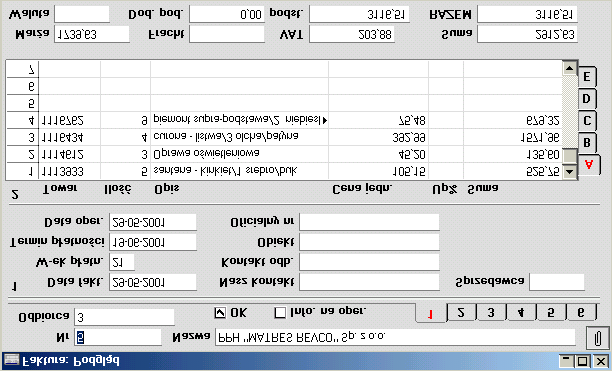Switch to page tab 4
This screenshot has width=612, height=371.
(521, 312)
